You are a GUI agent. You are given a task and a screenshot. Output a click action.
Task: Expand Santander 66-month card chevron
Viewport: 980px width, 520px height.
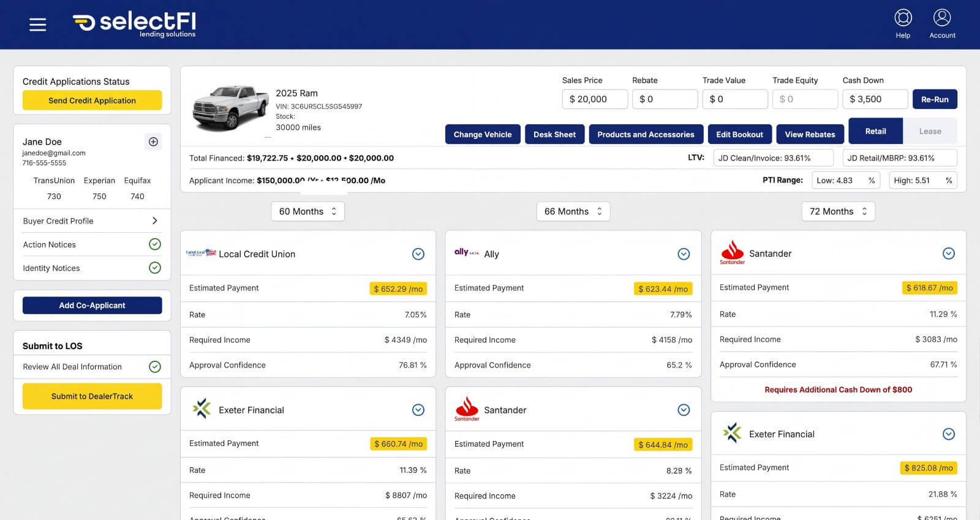(684, 410)
